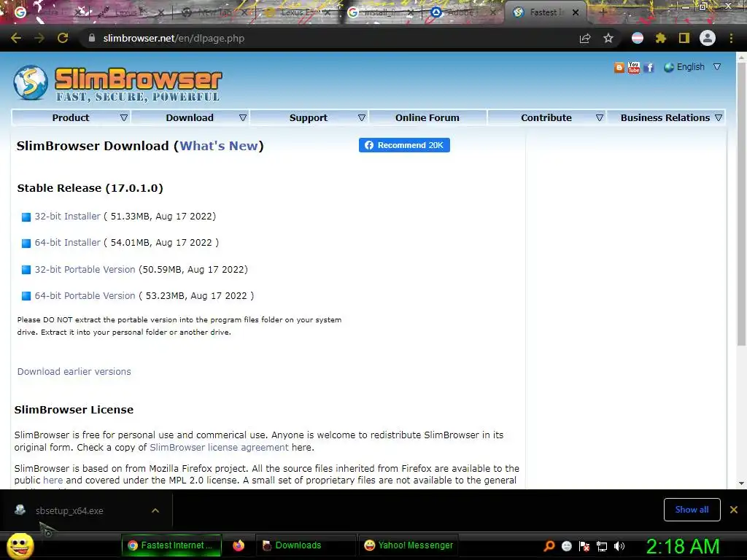Open the smiley face Start button
Screen dimensions: 747x560
(20, 546)
